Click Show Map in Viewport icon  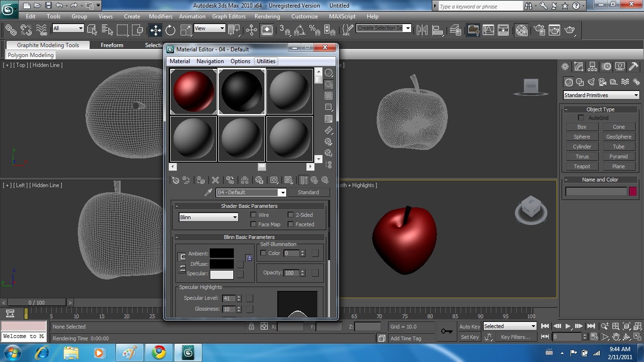tap(289, 180)
